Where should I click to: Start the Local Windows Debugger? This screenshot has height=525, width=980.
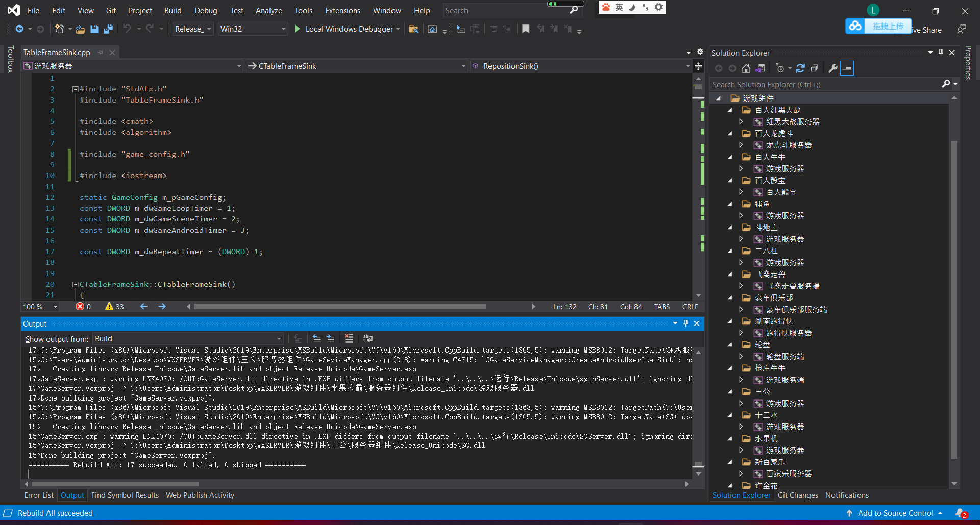298,29
